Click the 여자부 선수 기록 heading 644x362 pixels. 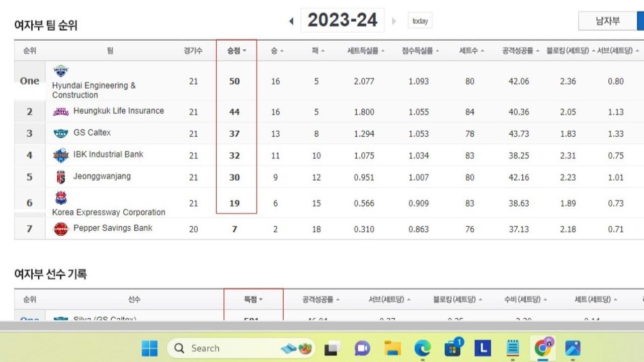coord(50,274)
